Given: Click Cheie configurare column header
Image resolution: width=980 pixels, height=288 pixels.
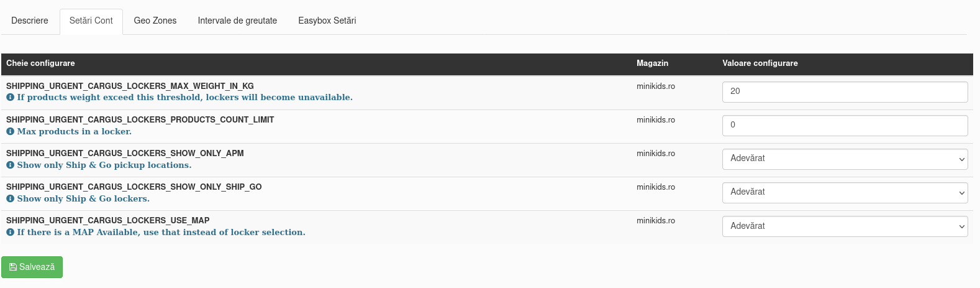Looking at the screenshot, I should (x=40, y=63).
